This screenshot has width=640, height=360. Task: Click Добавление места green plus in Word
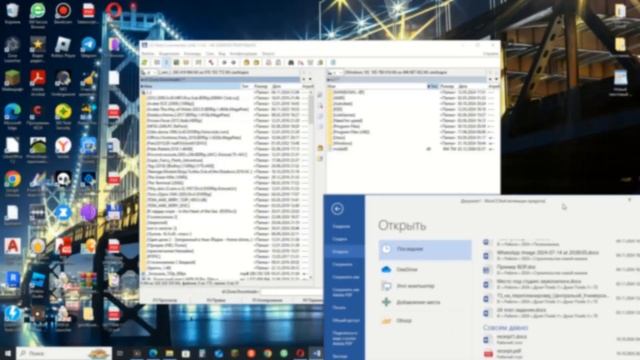386,302
